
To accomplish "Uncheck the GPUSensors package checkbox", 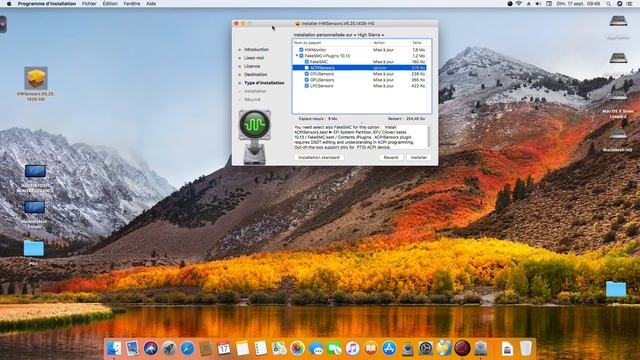I will point(307,80).
